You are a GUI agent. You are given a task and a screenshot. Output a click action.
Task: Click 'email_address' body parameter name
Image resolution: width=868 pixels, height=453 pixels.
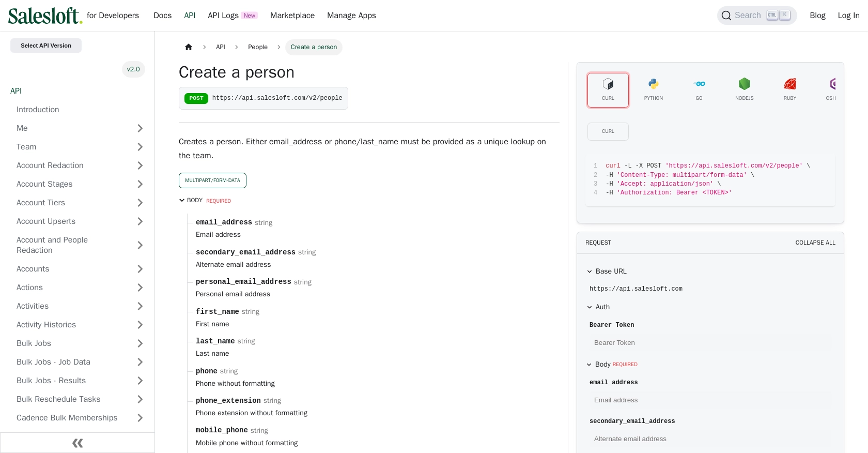pyautogui.click(x=224, y=222)
